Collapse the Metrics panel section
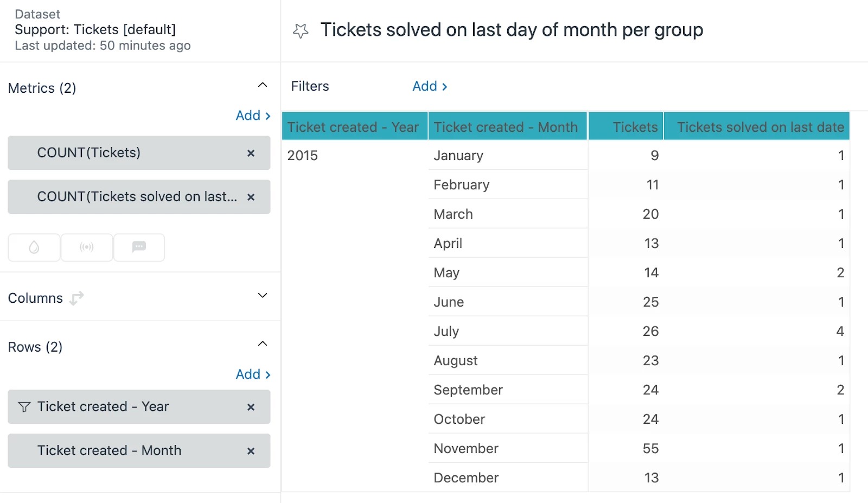This screenshot has height=503, width=868. coord(263,85)
